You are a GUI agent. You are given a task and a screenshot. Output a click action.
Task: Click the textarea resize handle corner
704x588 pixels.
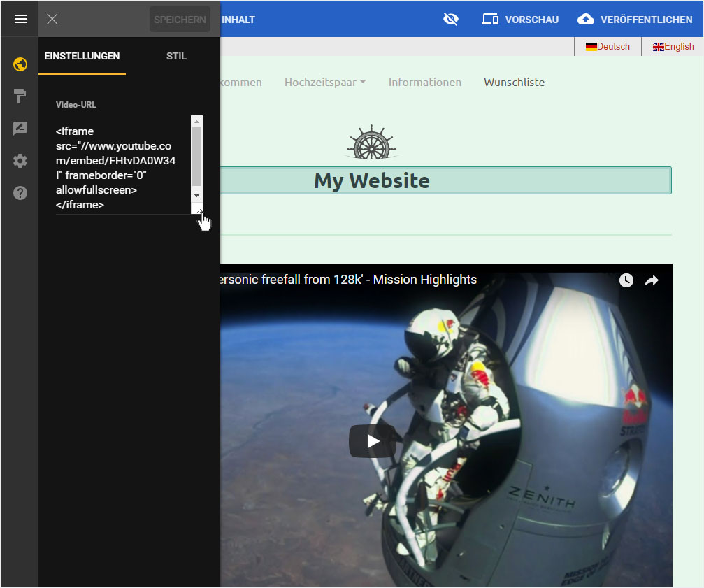click(x=198, y=209)
